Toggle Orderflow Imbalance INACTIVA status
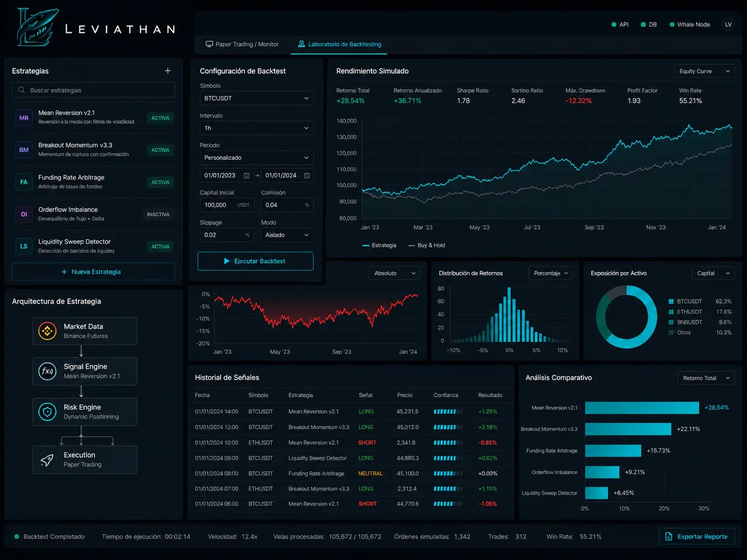The image size is (747, 560). [158, 215]
